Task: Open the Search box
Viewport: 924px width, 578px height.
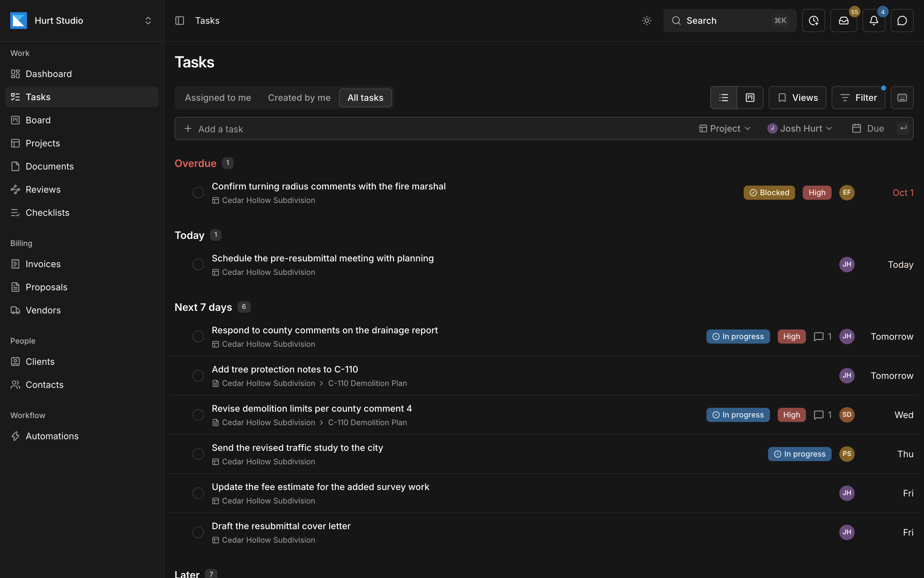Action: tap(730, 21)
